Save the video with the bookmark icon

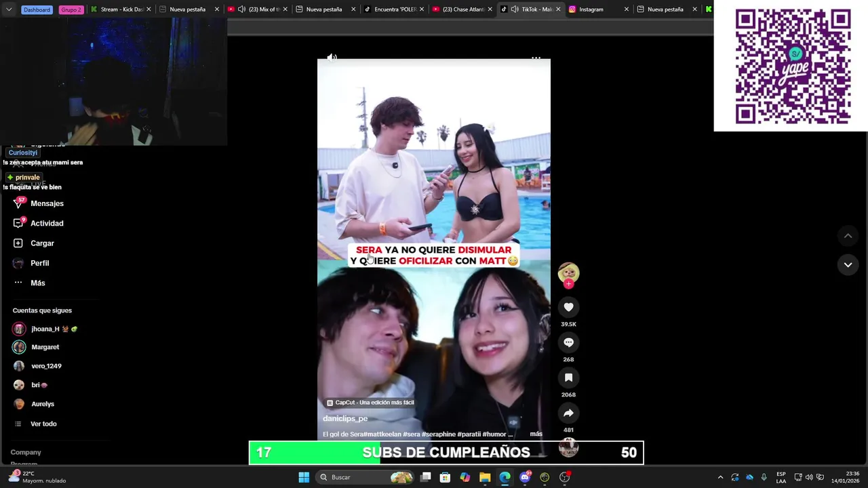(568, 378)
